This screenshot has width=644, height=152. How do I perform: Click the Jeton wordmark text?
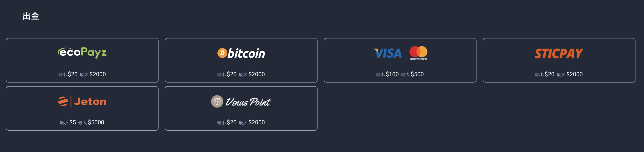pos(90,101)
